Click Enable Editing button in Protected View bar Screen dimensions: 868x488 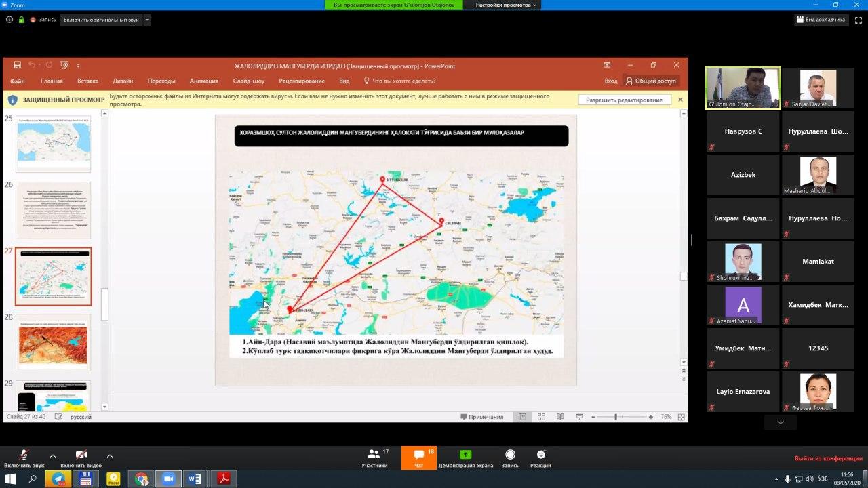click(624, 100)
